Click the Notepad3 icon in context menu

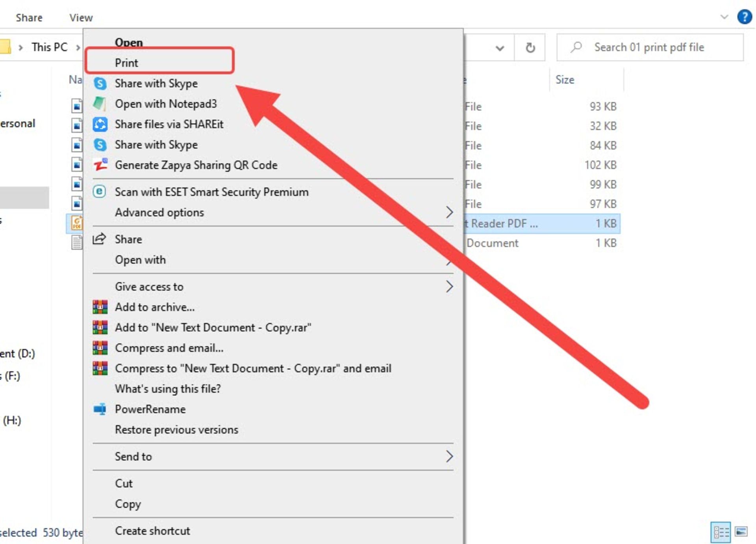[x=100, y=104]
